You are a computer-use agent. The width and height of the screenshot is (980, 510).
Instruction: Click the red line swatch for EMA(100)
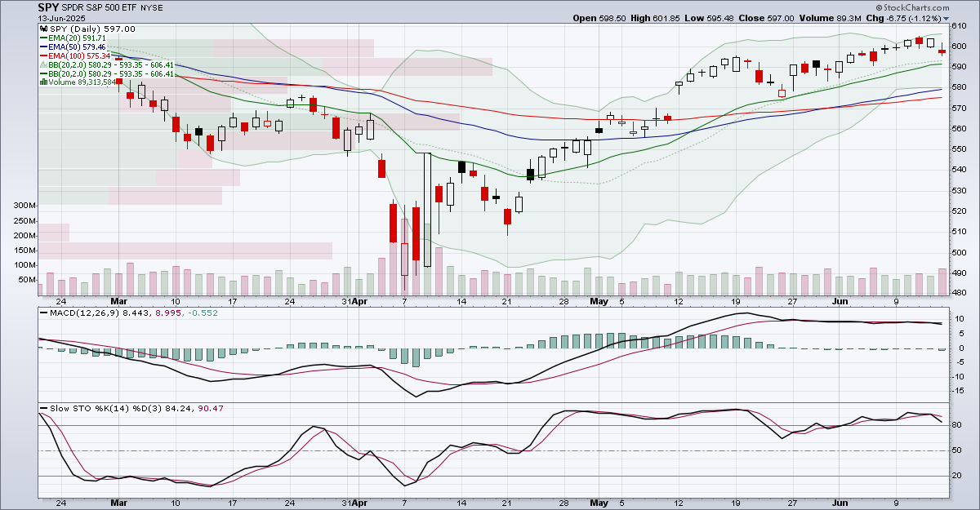pyautogui.click(x=43, y=55)
